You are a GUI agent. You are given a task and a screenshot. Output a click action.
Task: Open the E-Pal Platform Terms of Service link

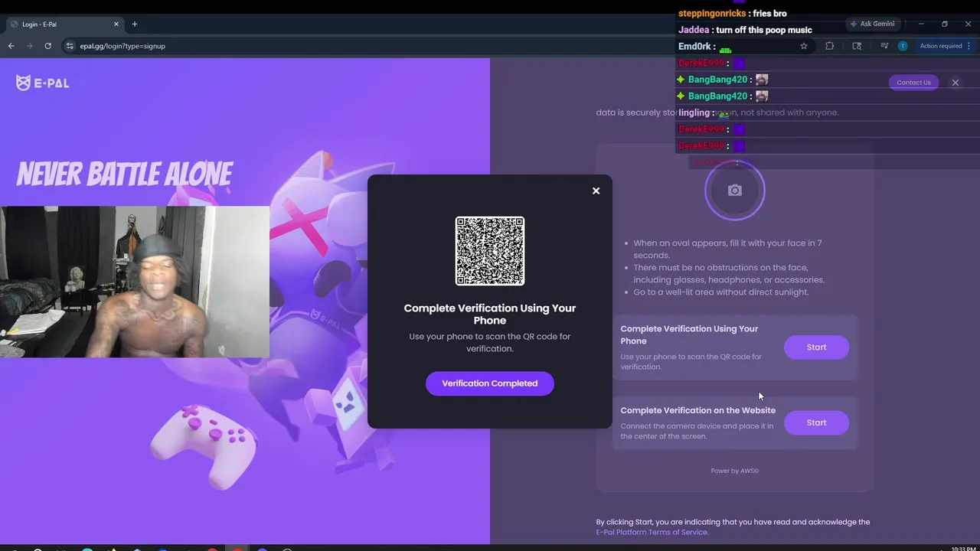[652, 532]
